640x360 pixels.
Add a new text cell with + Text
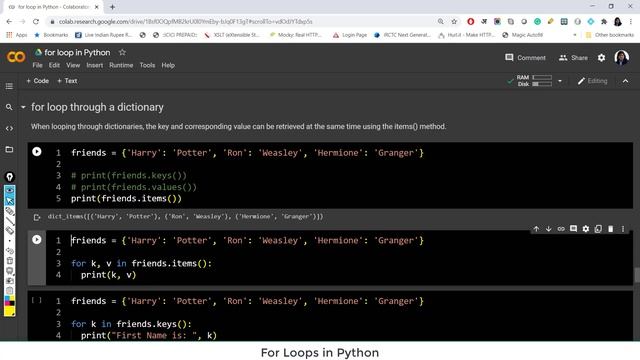(67, 81)
